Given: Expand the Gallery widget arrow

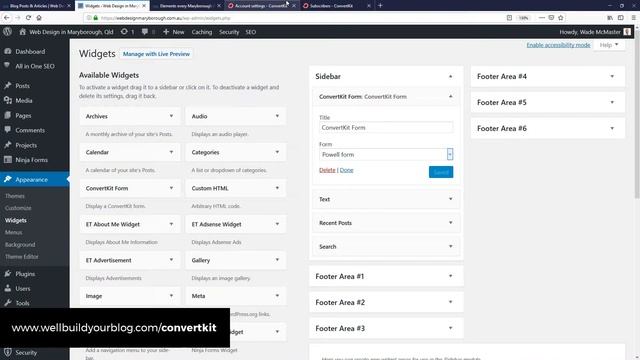Looking at the screenshot, I should click(x=277, y=260).
